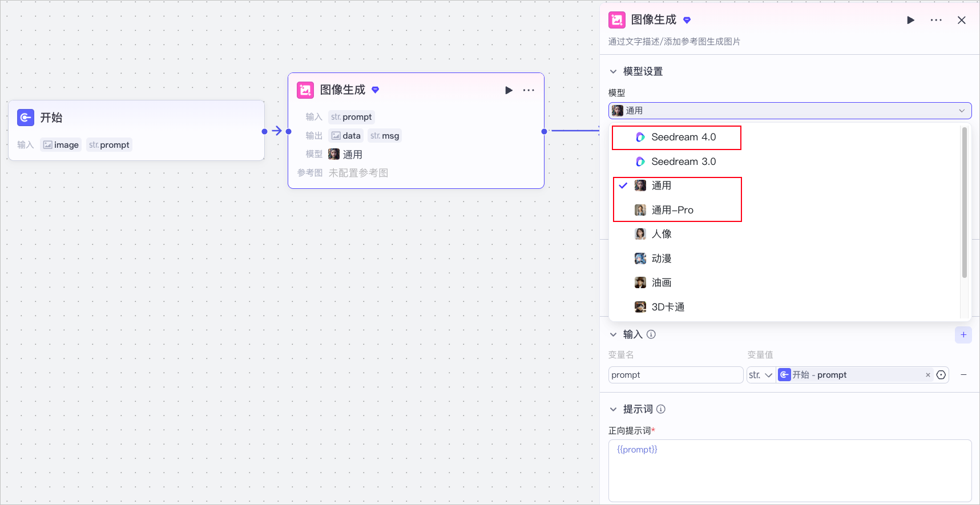
Task: Click the pink 图像生成 icon in the panel title
Action: (617, 20)
